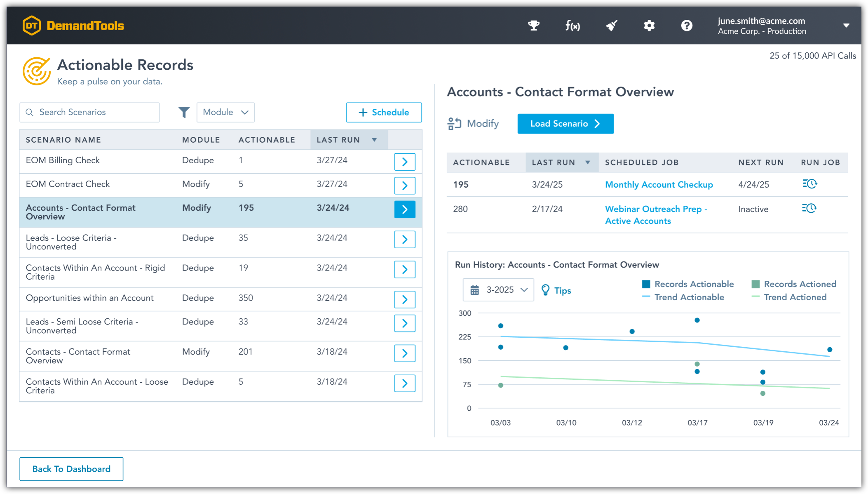Toggle Records Actionable legend series
868x494 pixels.
click(x=688, y=284)
